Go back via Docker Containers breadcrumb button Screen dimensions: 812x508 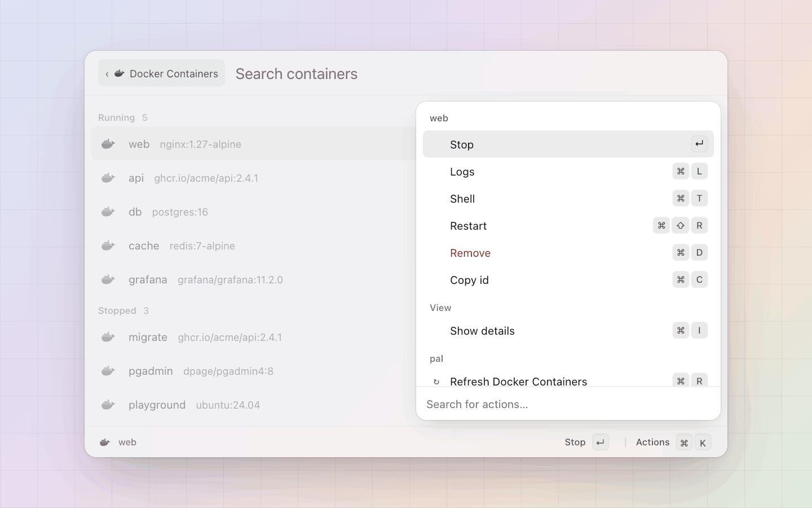pyautogui.click(x=161, y=73)
